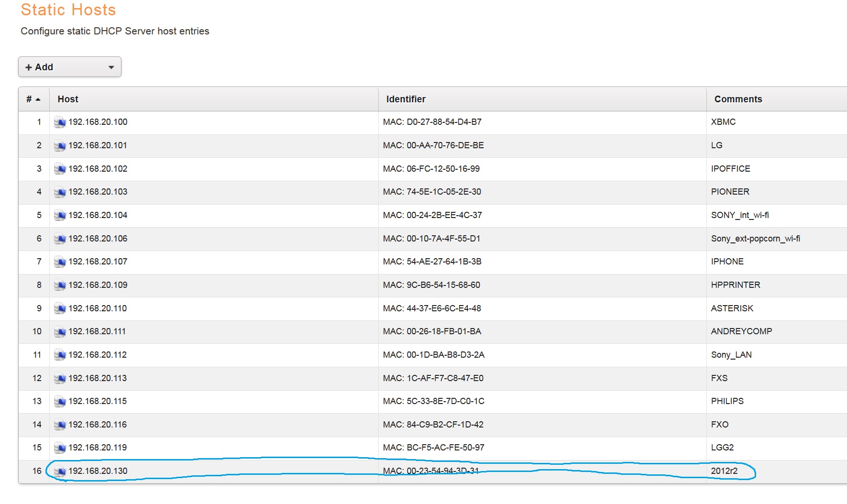Select row number 15 cell
This screenshot has width=847, height=504.
37,448
